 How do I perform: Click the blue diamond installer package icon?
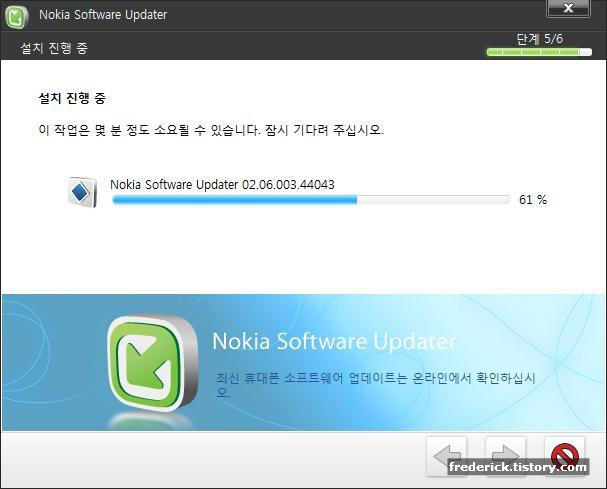[x=82, y=192]
